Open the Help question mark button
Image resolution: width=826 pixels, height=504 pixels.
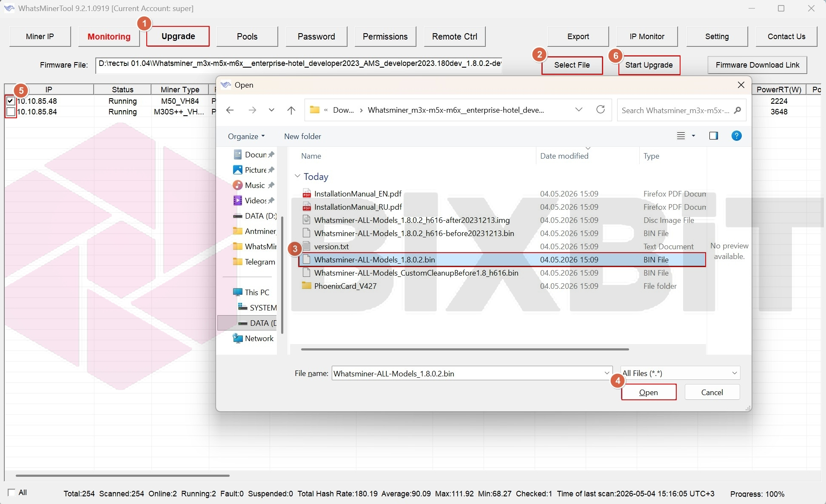point(737,136)
